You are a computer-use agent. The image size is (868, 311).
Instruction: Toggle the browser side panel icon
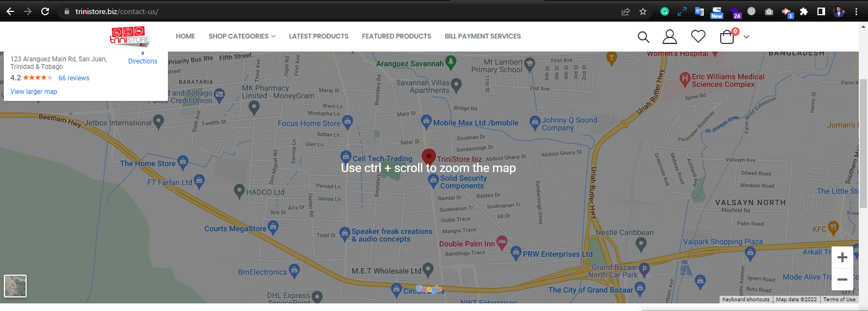(821, 11)
